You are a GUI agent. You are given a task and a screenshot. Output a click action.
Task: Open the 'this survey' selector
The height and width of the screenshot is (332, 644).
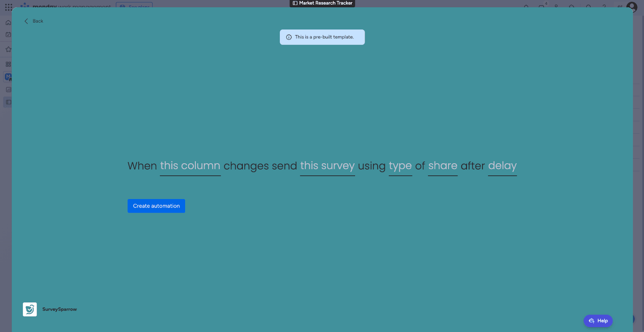tap(327, 166)
